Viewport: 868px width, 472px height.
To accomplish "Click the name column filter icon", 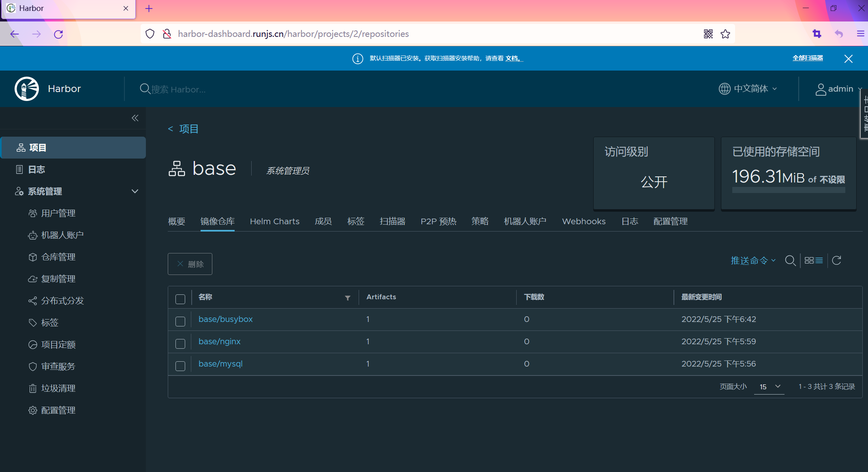I will [348, 298].
